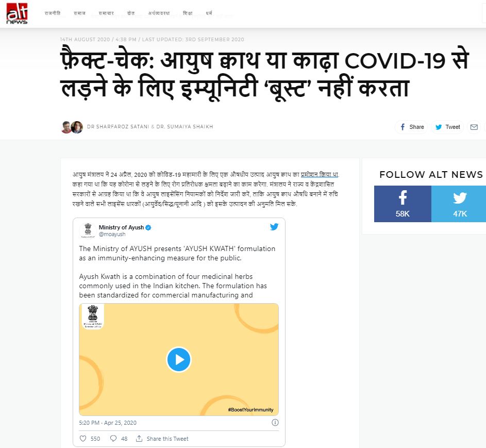Open राजनीति menu item

click(53, 13)
